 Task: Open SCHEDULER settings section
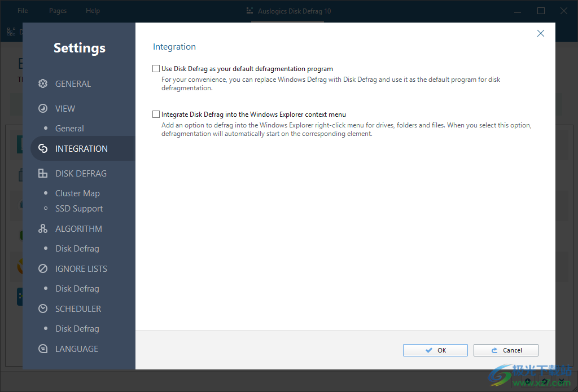(x=78, y=309)
